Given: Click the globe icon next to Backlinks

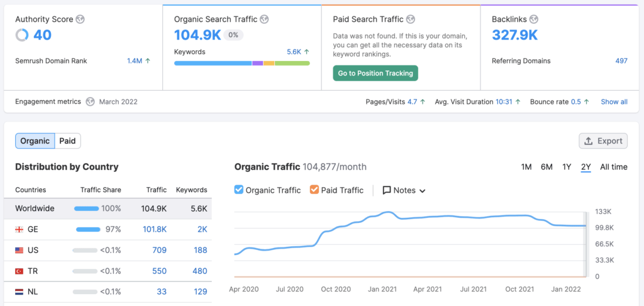Looking at the screenshot, I should pyautogui.click(x=533, y=20).
